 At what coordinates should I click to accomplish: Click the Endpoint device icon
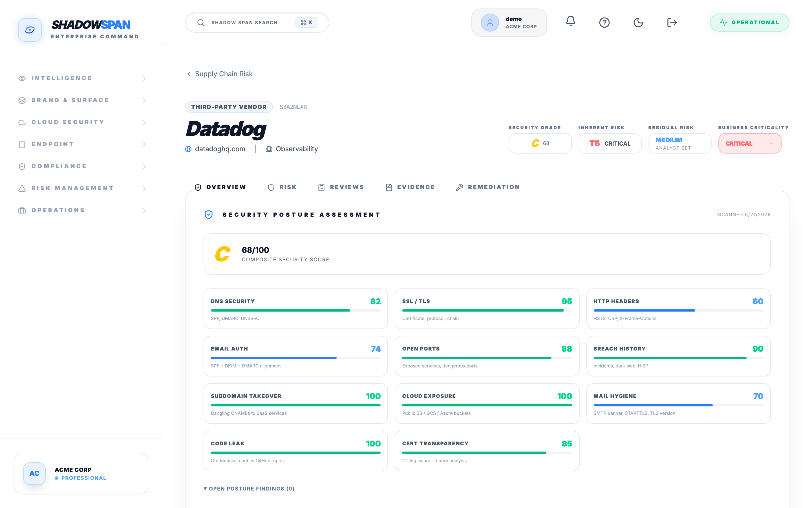(x=22, y=144)
